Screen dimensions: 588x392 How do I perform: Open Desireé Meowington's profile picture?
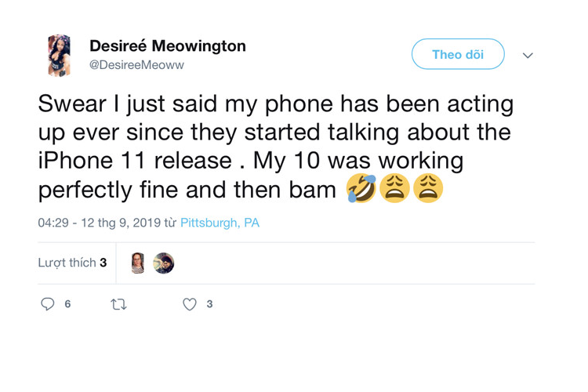click(x=60, y=55)
